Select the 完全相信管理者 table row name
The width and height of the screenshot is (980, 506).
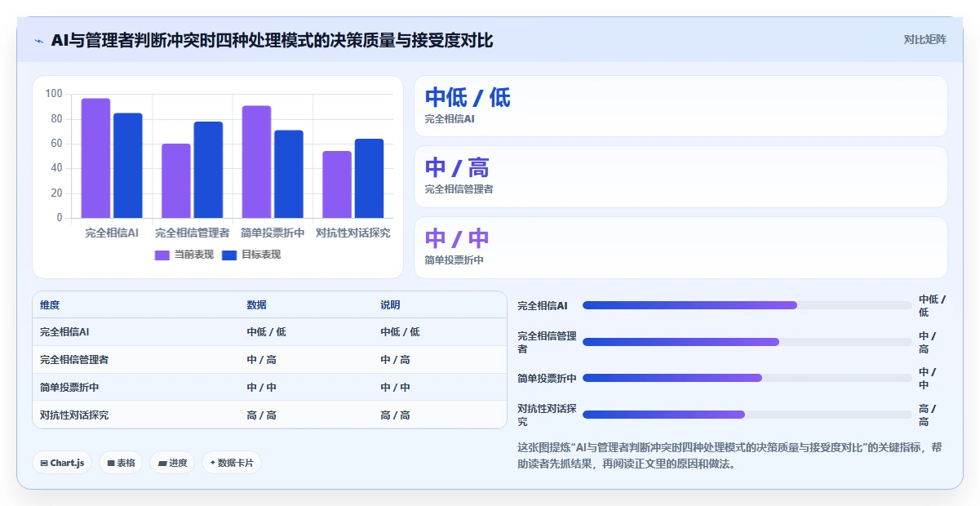(x=74, y=360)
